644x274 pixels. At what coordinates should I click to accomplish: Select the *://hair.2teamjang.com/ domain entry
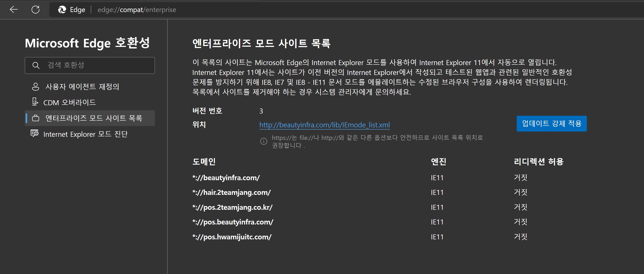coord(231,192)
